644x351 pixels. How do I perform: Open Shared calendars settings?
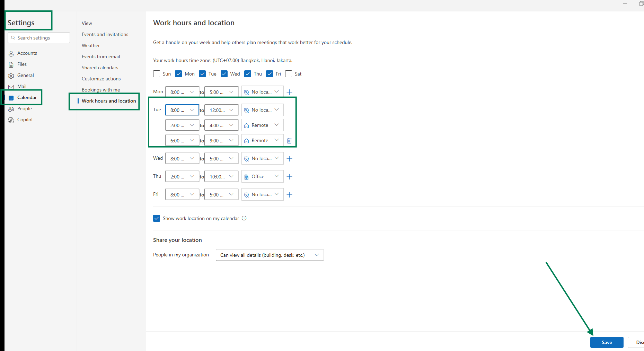click(x=100, y=68)
